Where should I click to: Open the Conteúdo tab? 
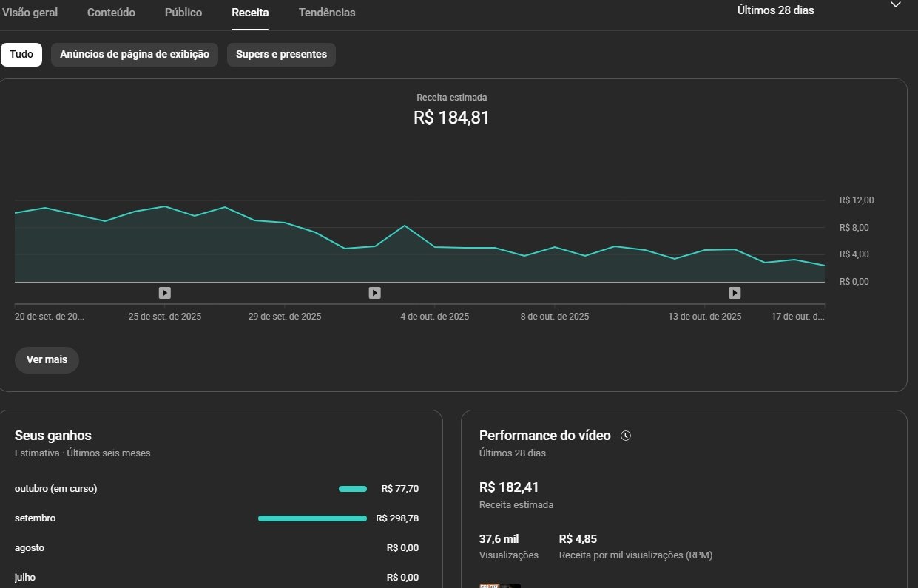click(x=111, y=13)
